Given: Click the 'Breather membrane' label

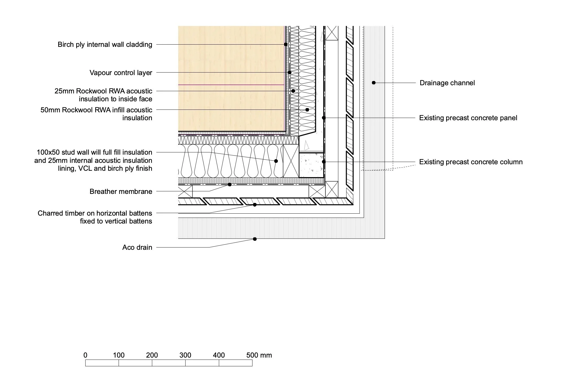Looking at the screenshot, I should point(121,192).
